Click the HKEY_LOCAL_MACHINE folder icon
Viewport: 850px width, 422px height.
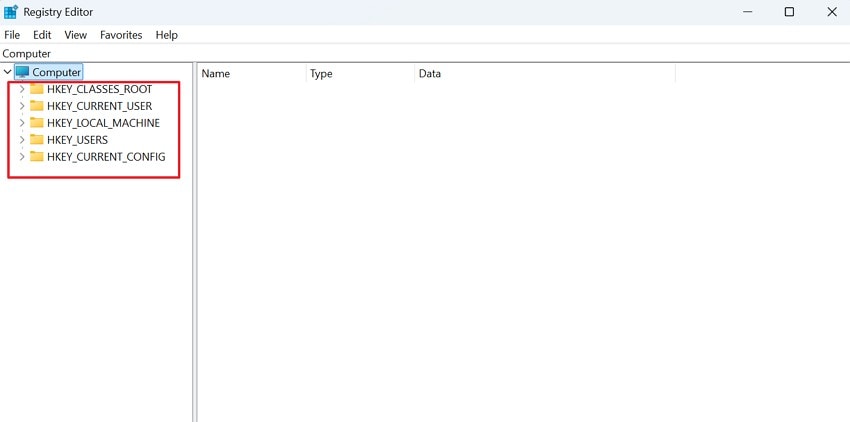pyautogui.click(x=36, y=123)
